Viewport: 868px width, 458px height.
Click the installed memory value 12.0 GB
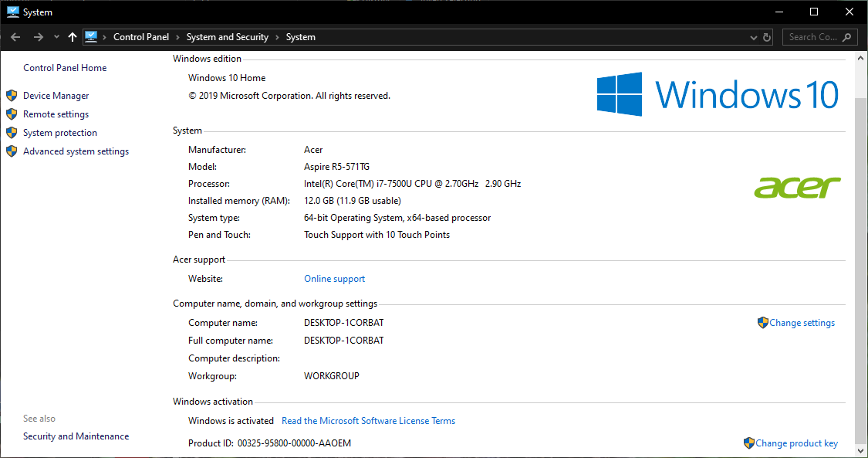click(353, 201)
